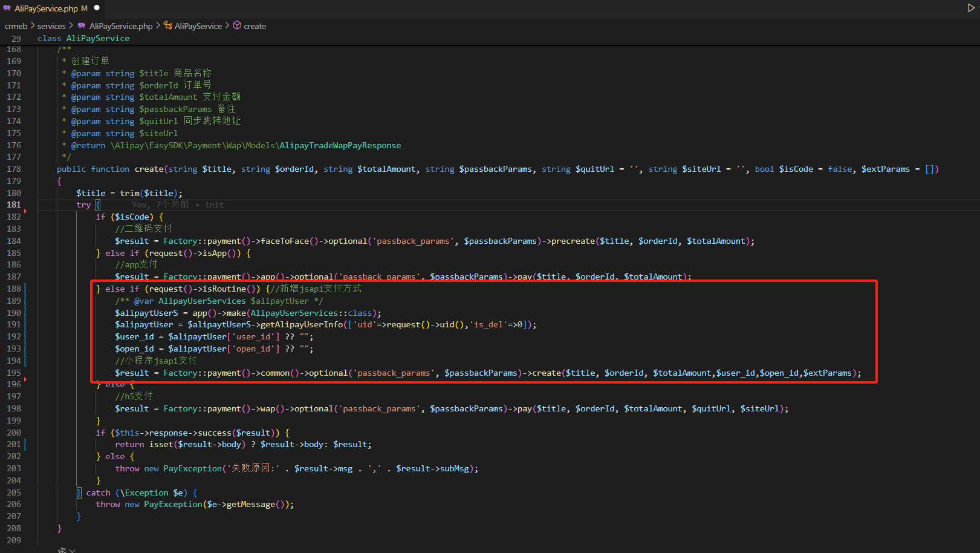Image resolution: width=980 pixels, height=553 pixels.
Task: Click the comment //小程序jsapi支付
Action: pos(156,361)
